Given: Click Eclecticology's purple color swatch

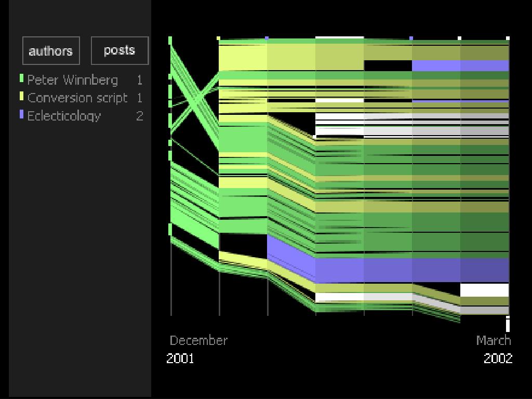Looking at the screenshot, I should point(22,114).
